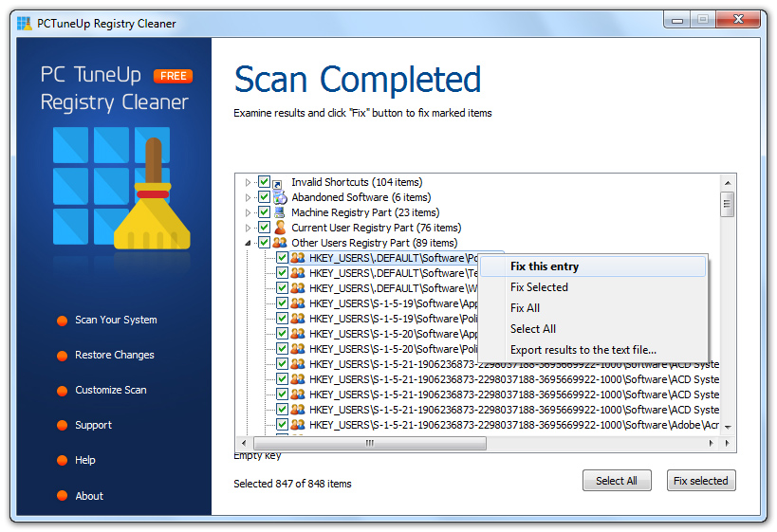Select the Invalid Shortcuts (104 items) label
The width and height of the screenshot is (777, 532).
click(x=357, y=182)
